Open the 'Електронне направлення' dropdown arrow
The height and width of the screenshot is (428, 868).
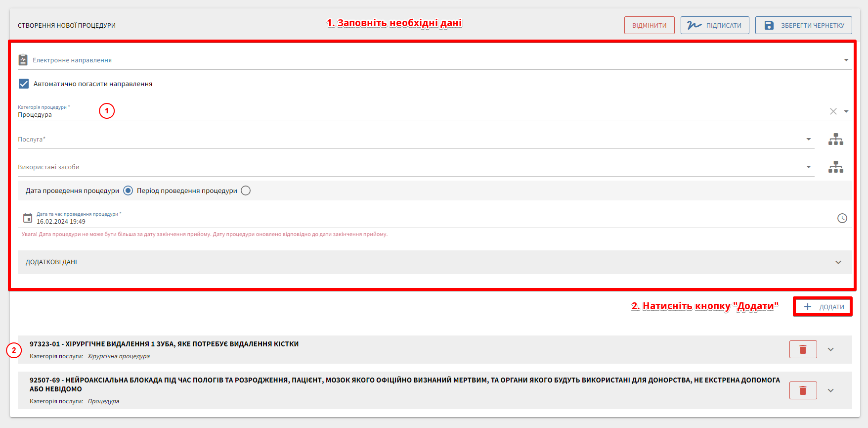click(x=846, y=60)
